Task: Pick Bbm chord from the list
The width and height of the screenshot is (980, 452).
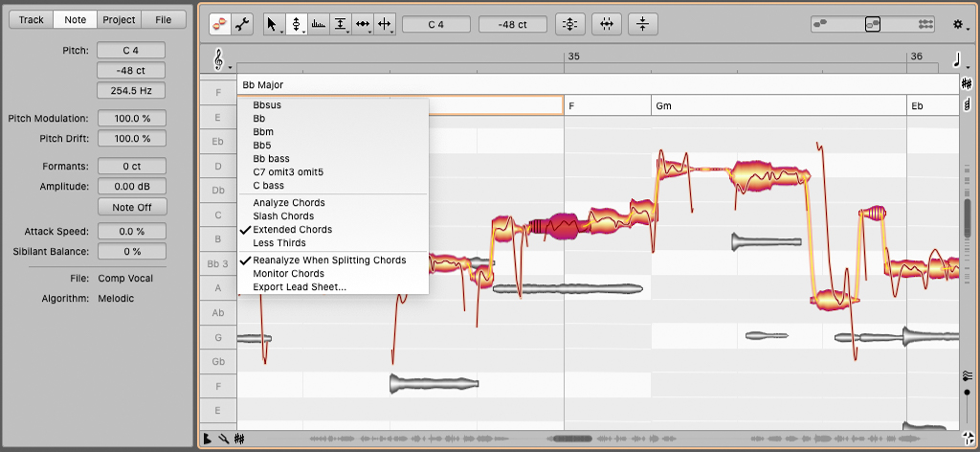Action: [x=264, y=132]
